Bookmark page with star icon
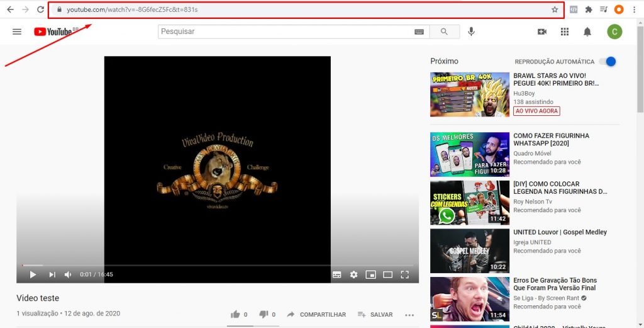This screenshot has width=644, height=328. tap(555, 9)
